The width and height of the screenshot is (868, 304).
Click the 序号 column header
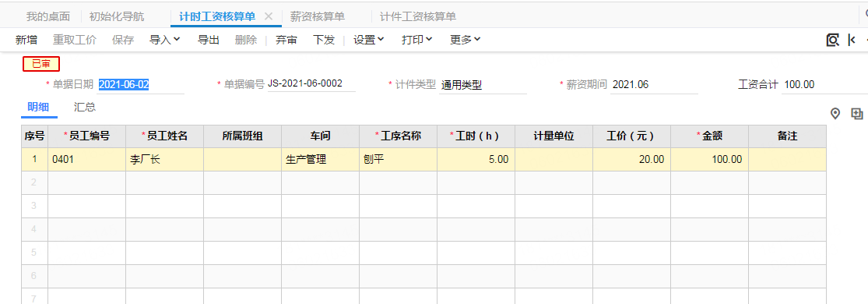(34, 136)
